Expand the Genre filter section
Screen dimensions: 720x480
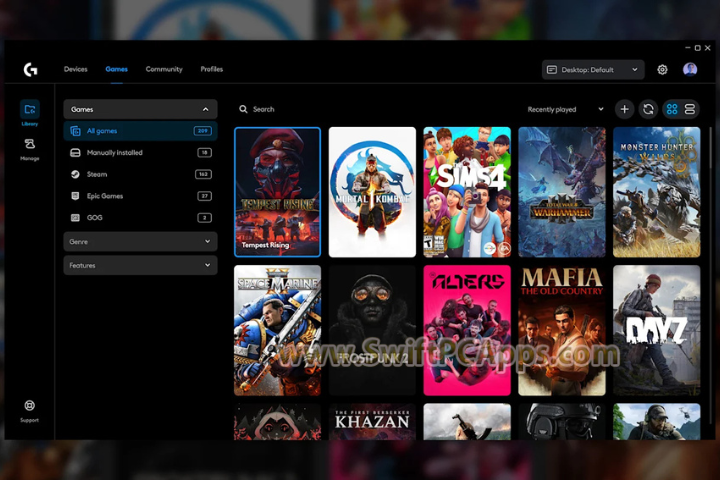[x=140, y=242]
